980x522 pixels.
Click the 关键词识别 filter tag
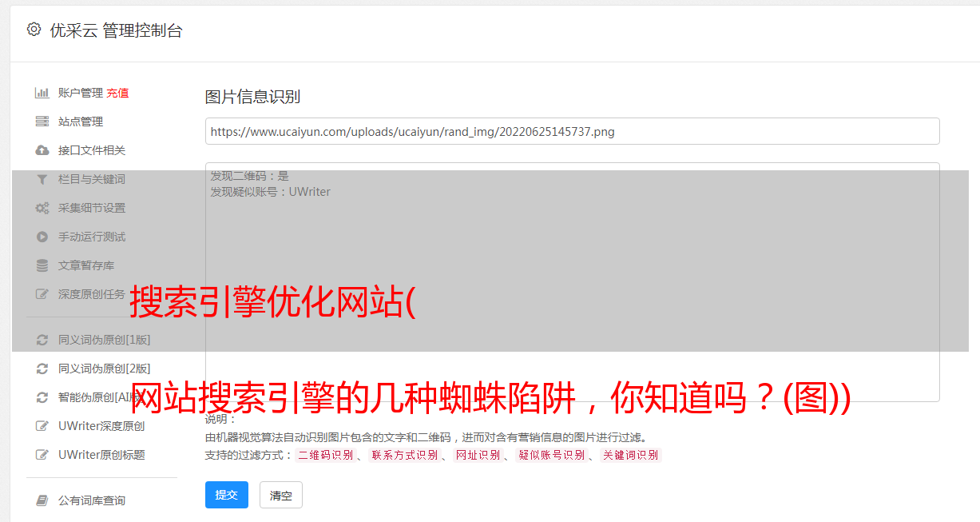pos(631,455)
